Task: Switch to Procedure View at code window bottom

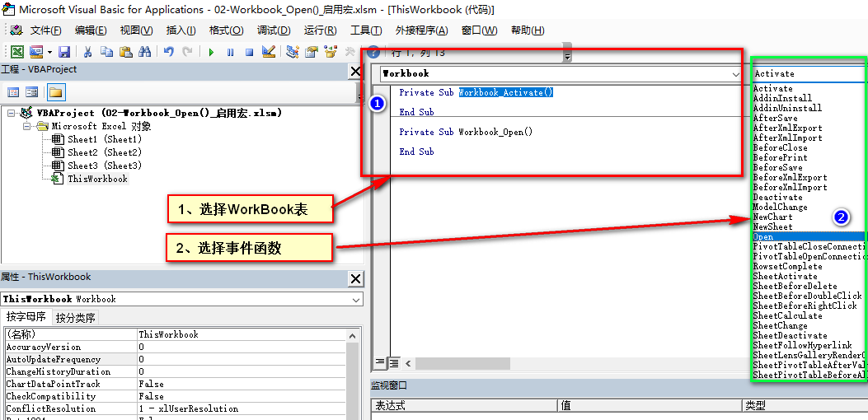Action: point(381,362)
